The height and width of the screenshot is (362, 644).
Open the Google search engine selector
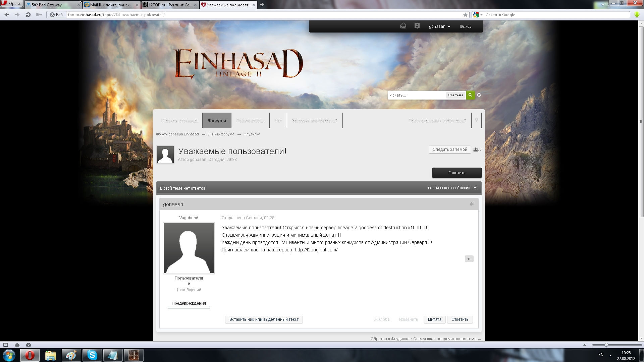[478, 15]
